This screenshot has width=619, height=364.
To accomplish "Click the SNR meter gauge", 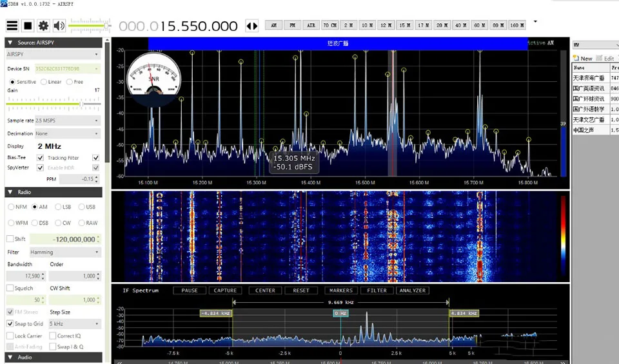I will click(154, 76).
